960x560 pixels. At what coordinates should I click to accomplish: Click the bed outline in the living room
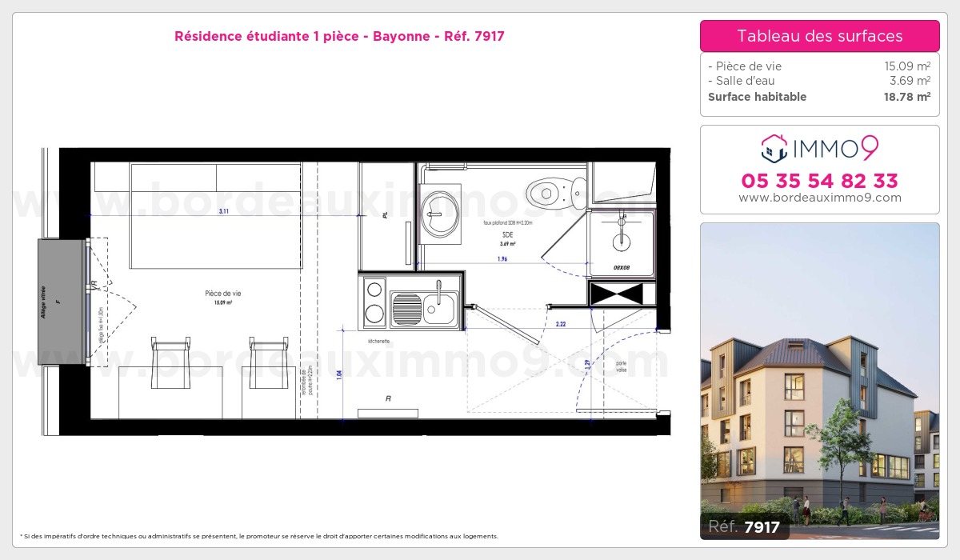pos(216,216)
